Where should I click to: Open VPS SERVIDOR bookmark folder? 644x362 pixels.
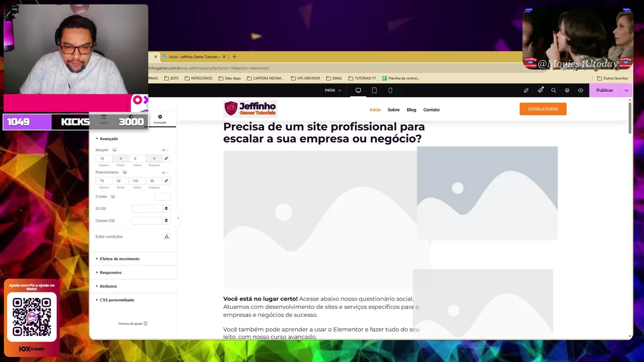[305, 78]
